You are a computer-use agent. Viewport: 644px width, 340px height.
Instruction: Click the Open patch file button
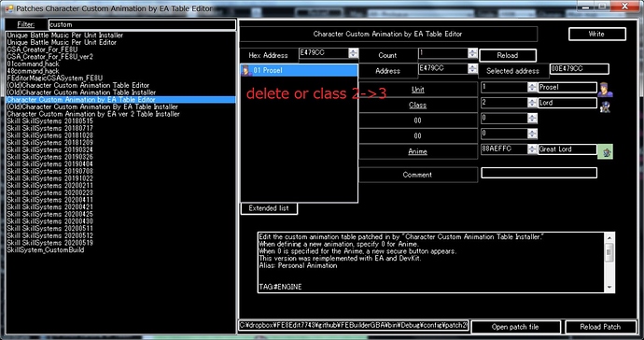coord(515,327)
